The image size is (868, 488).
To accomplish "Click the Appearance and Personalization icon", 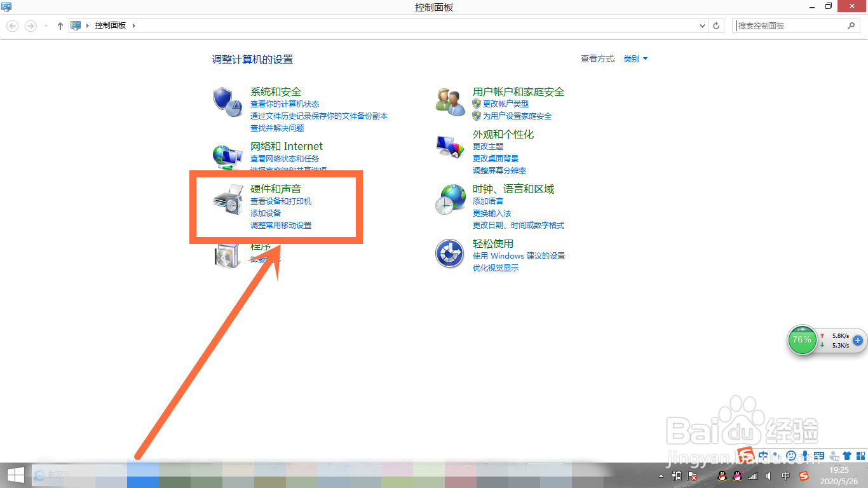I will pos(450,145).
